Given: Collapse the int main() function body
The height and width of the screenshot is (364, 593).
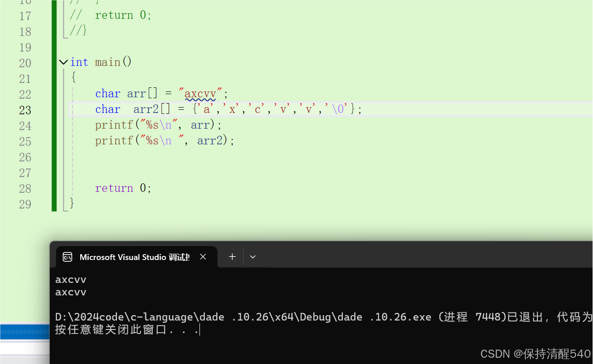Looking at the screenshot, I should [63, 62].
